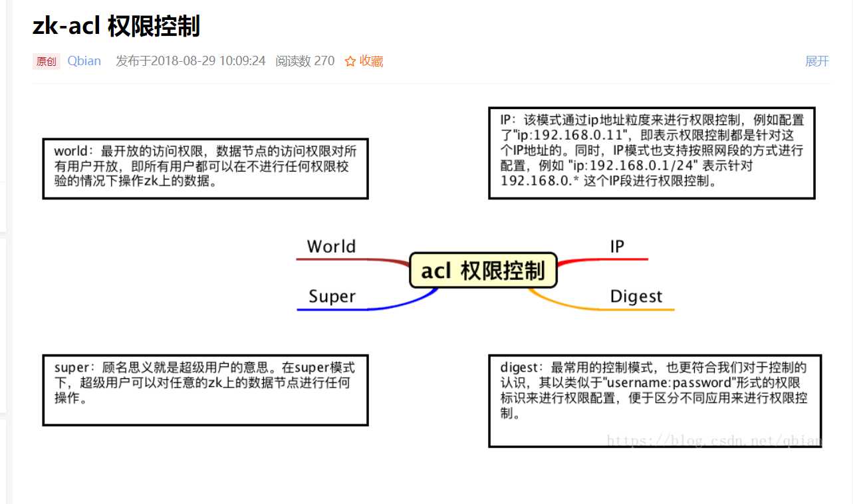Click the digest mode description text box
Viewport: 853px width, 504px height.
tap(655, 401)
